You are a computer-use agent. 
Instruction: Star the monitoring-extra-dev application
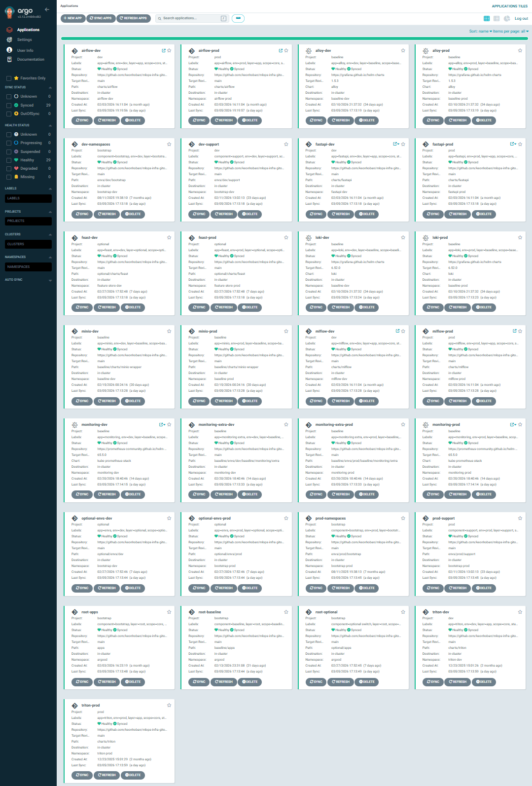click(286, 425)
